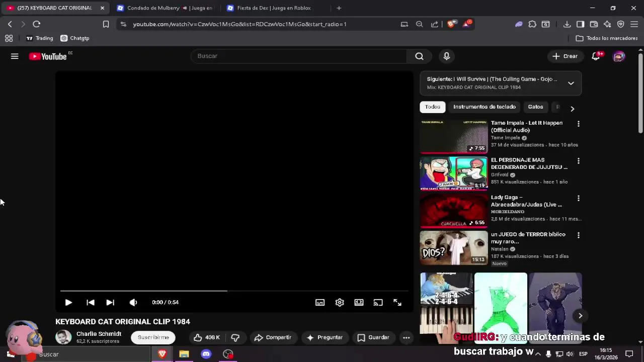Select the Instrumentos de teclado chip
Screen dimensions: 644x362
pyautogui.click(x=485, y=107)
